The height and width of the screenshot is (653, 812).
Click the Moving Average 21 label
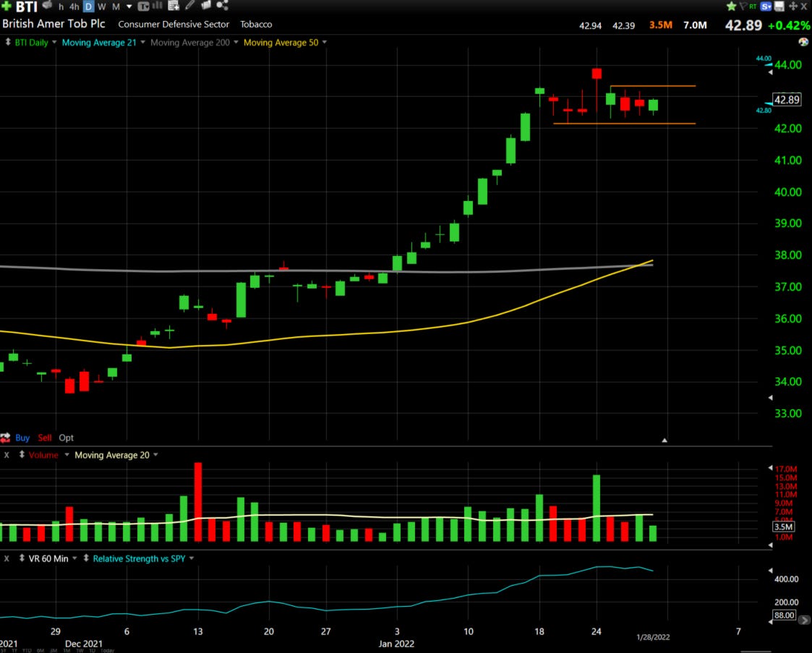tap(99, 43)
